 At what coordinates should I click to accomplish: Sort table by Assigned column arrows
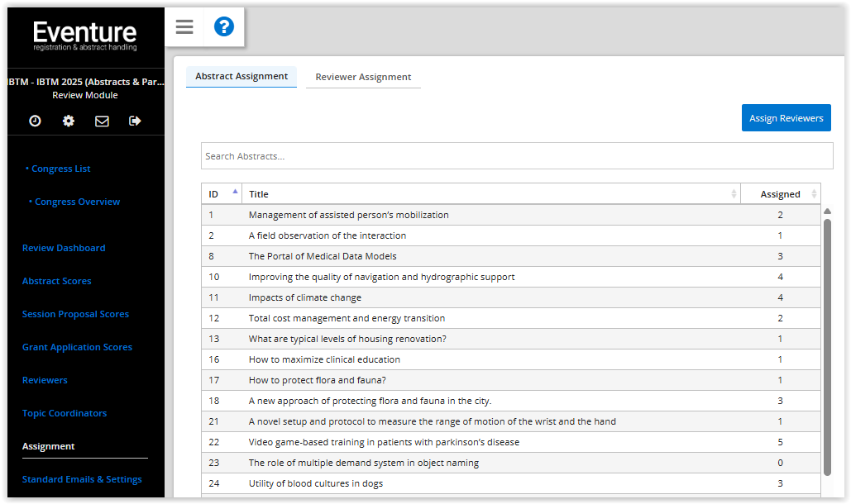(x=814, y=194)
